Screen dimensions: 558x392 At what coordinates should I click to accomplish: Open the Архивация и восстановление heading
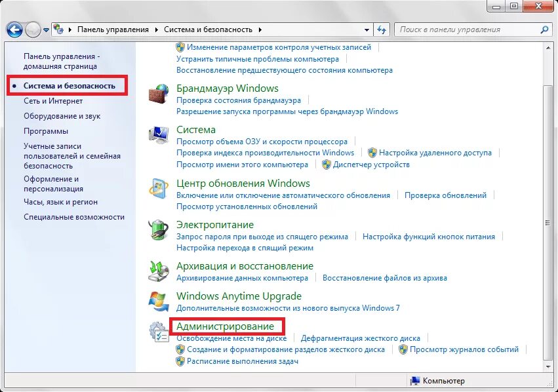245,266
